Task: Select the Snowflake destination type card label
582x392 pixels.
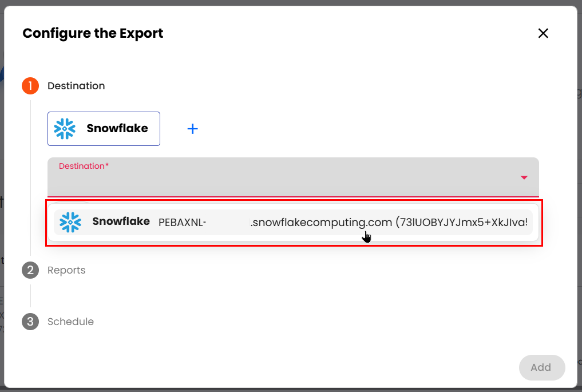Action: pyautogui.click(x=117, y=129)
